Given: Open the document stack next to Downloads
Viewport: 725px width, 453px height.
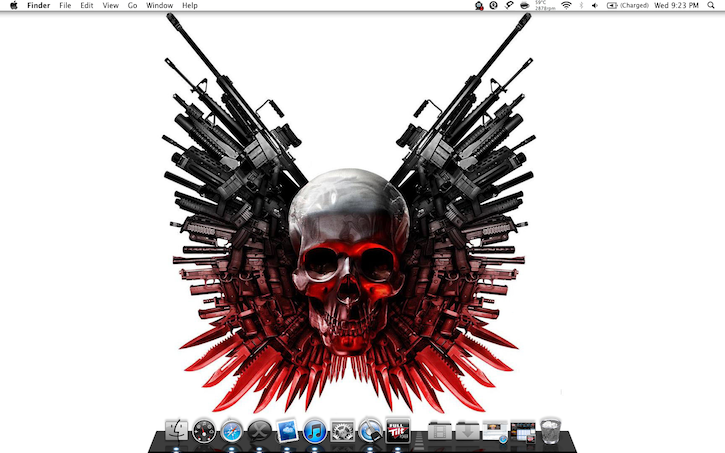Looking at the screenshot, I should (495, 432).
